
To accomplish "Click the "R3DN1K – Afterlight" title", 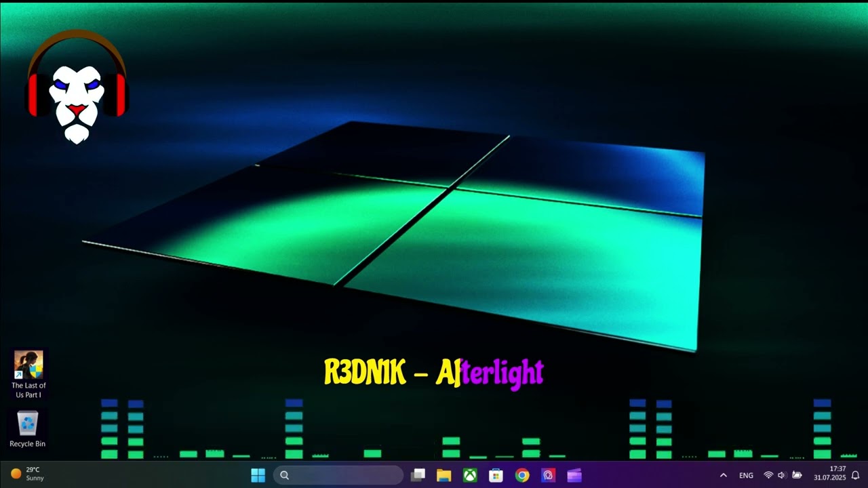I will (x=434, y=373).
